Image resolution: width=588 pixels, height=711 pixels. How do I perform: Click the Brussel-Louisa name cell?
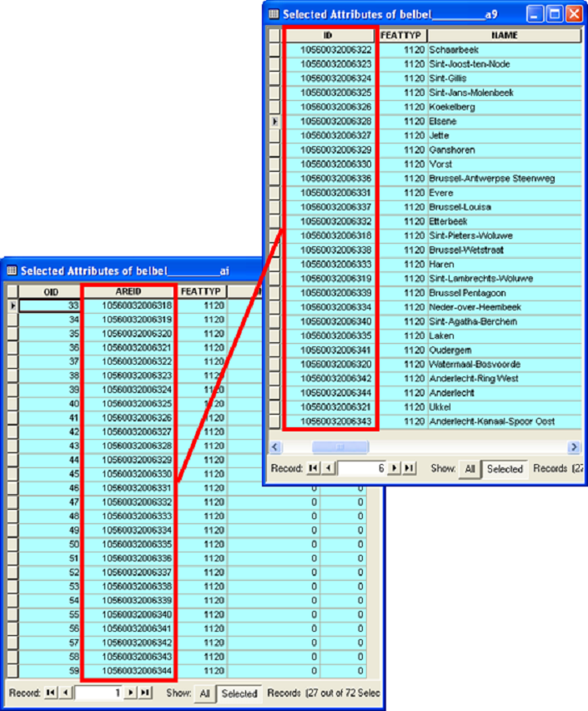(505, 207)
